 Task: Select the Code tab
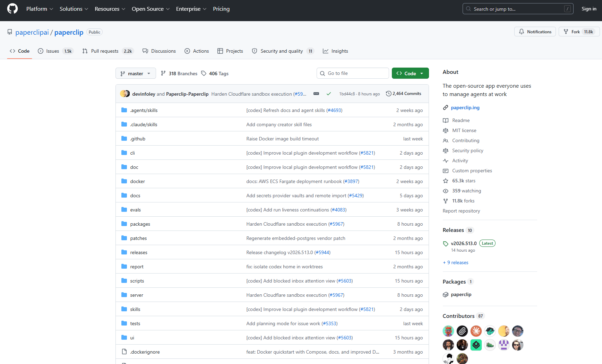19,51
